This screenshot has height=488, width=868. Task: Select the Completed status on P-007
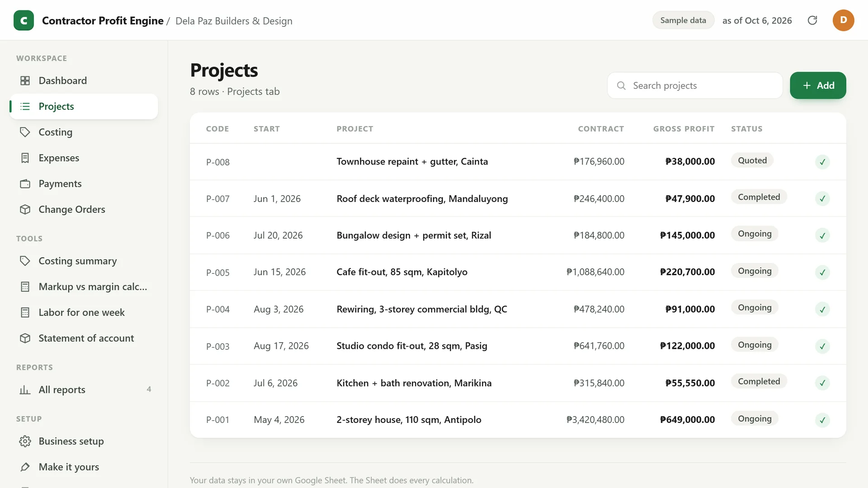tap(759, 197)
